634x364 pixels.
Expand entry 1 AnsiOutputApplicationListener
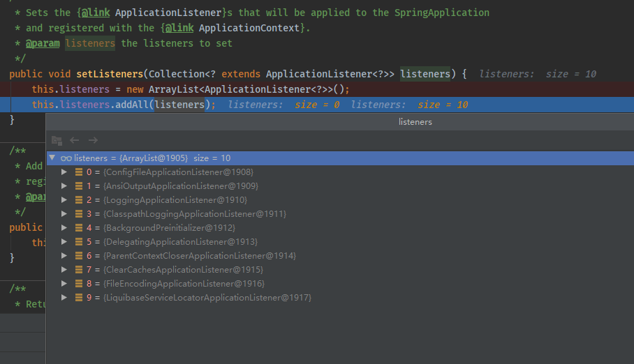tap(64, 185)
